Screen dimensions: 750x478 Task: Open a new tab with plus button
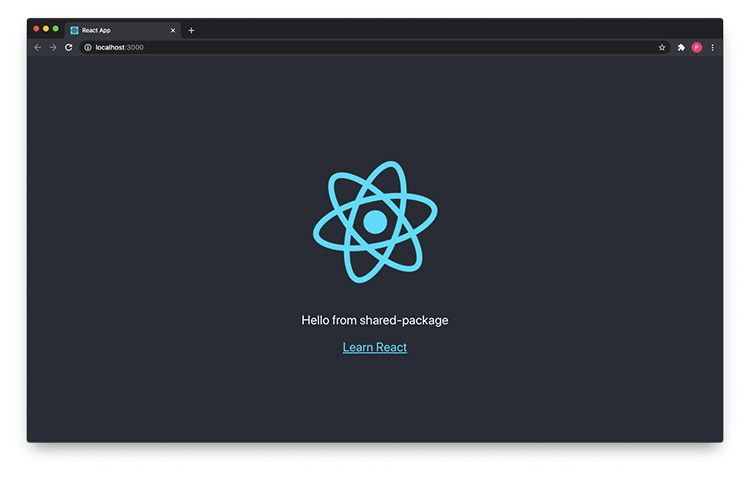click(x=191, y=30)
